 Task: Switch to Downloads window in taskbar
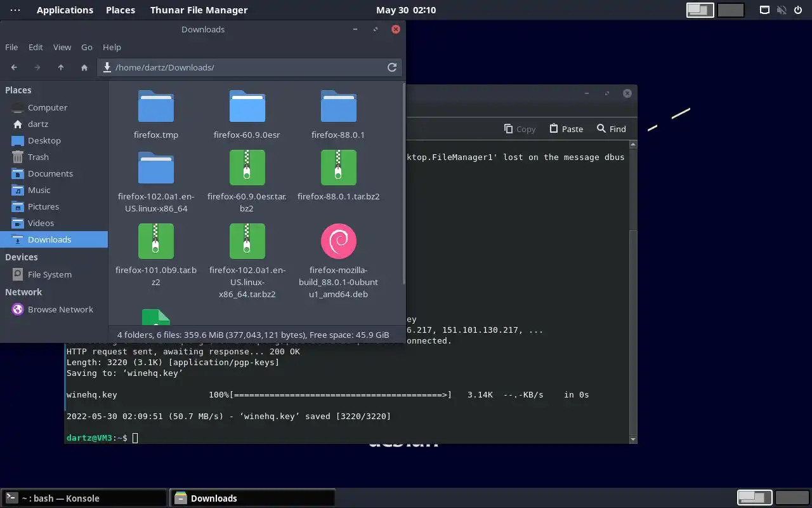(252, 498)
